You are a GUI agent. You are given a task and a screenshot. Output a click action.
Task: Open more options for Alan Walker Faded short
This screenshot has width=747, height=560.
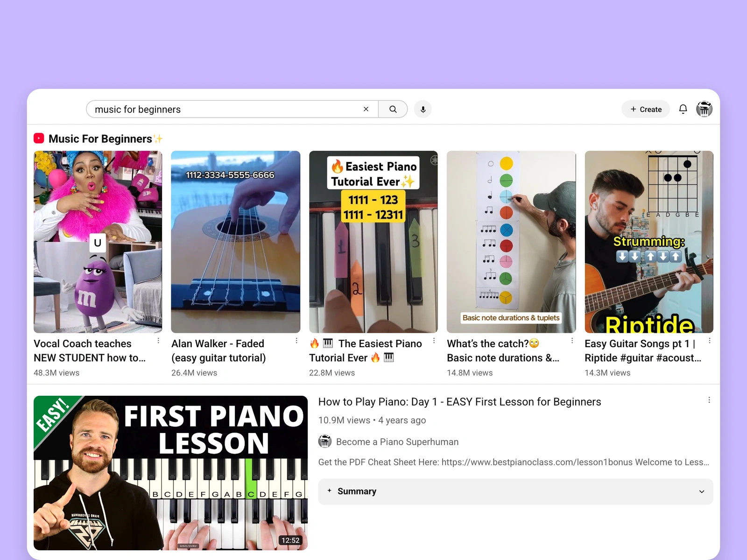click(296, 341)
